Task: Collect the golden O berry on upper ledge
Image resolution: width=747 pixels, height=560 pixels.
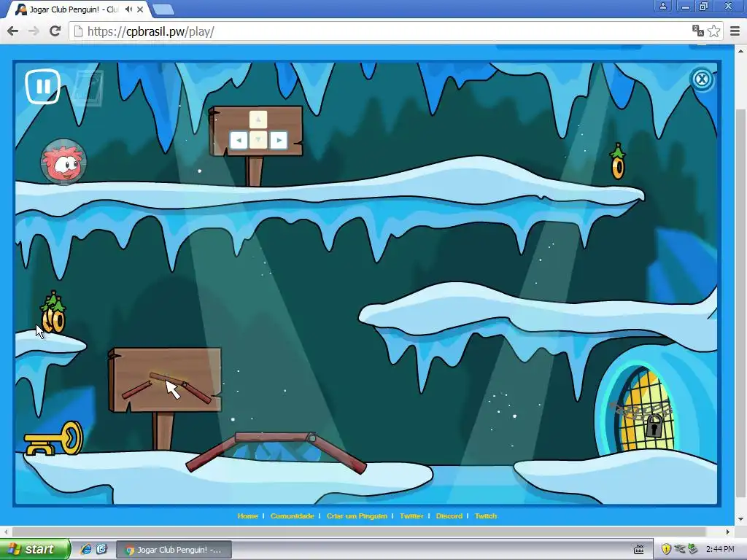Action: tap(618, 162)
